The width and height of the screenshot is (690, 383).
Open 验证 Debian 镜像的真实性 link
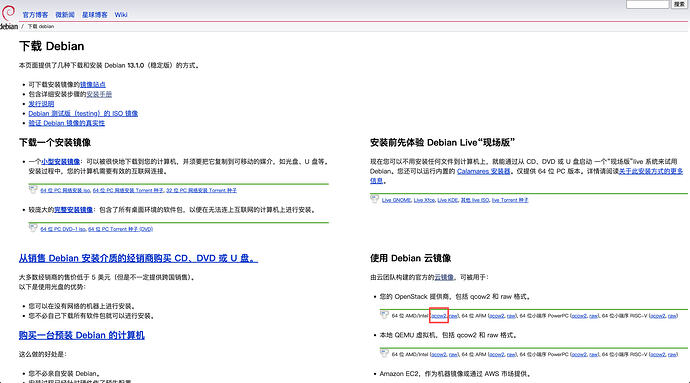66,123
